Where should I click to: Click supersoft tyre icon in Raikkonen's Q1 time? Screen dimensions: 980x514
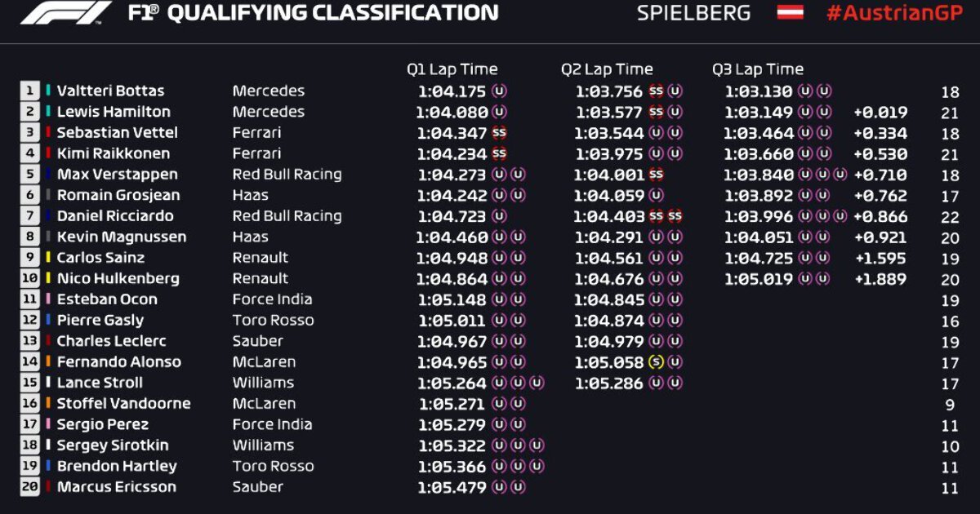coord(499,153)
